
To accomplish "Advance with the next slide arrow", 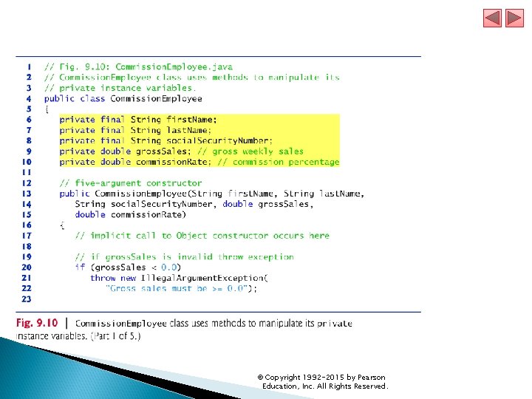I will pos(514,18).
